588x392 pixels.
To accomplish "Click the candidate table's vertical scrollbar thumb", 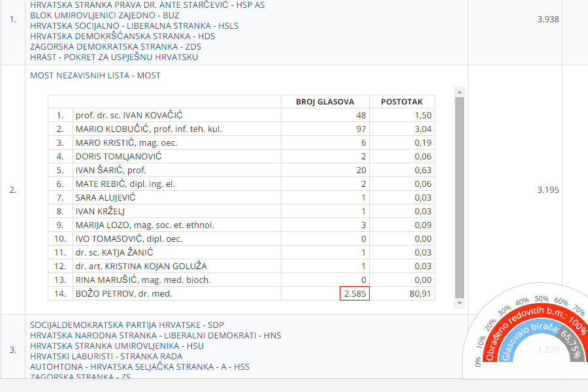I will click(x=459, y=196).
